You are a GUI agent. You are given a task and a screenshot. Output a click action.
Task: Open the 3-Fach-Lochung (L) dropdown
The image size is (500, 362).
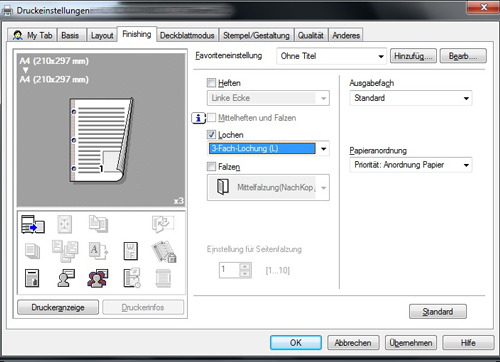[x=268, y=149]
